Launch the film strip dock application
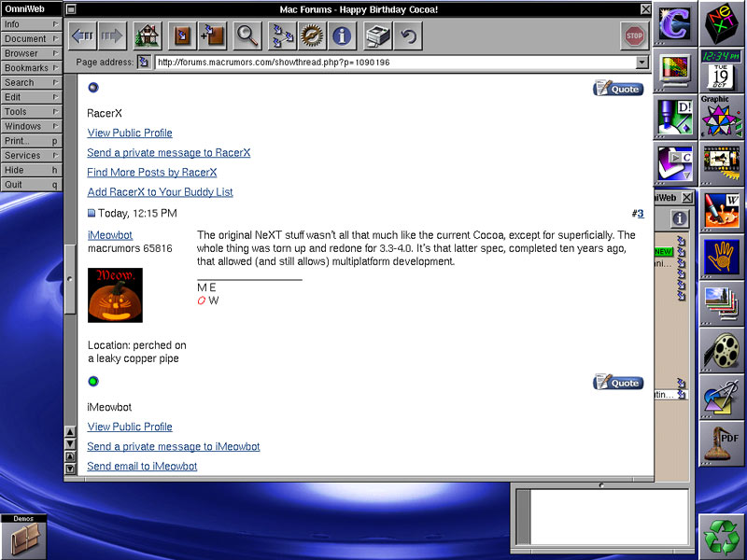The height and width of the screenshot is (560, 747). [x=722, y=163]
